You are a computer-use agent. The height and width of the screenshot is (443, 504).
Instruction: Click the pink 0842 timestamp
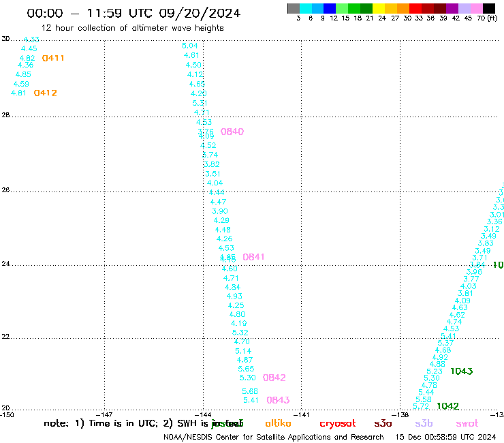click(x=274, y=378)
